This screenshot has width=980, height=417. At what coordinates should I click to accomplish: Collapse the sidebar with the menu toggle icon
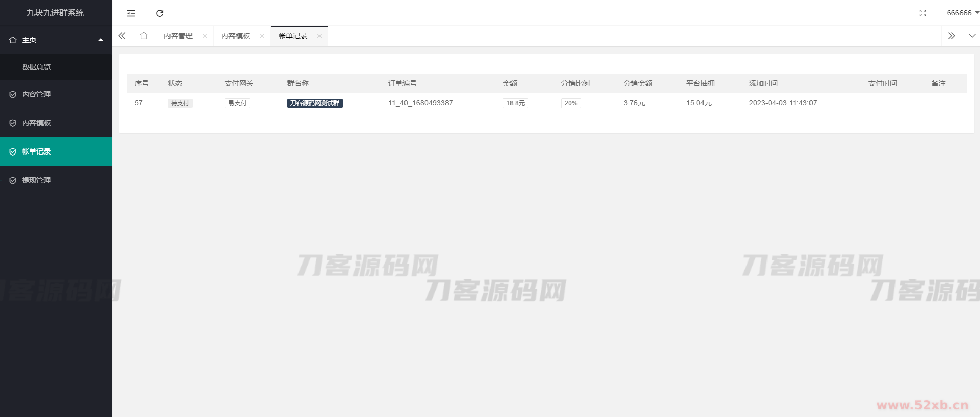(x=131, y=13)
